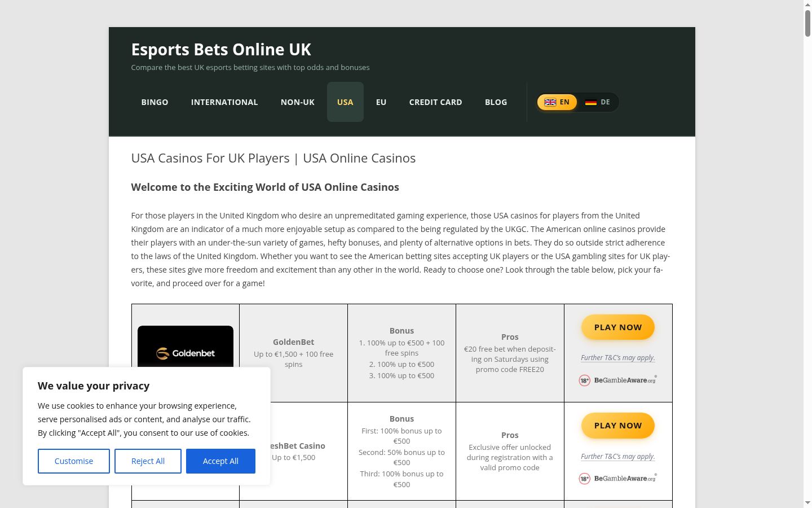Open the Bingo menu item

[155, 102]
